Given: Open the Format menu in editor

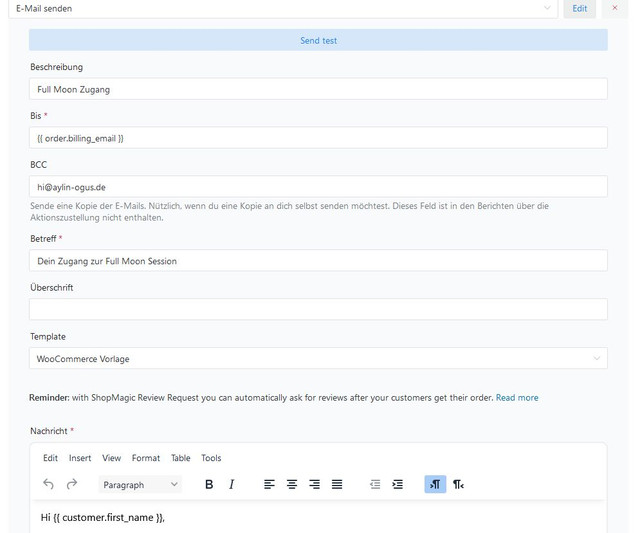Looking at the screenshot, I should tap(146, 458).
